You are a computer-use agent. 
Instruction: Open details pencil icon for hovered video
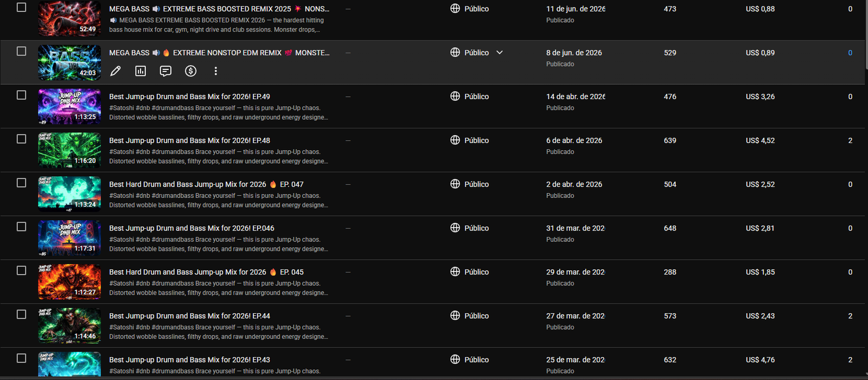pos(116,71)
